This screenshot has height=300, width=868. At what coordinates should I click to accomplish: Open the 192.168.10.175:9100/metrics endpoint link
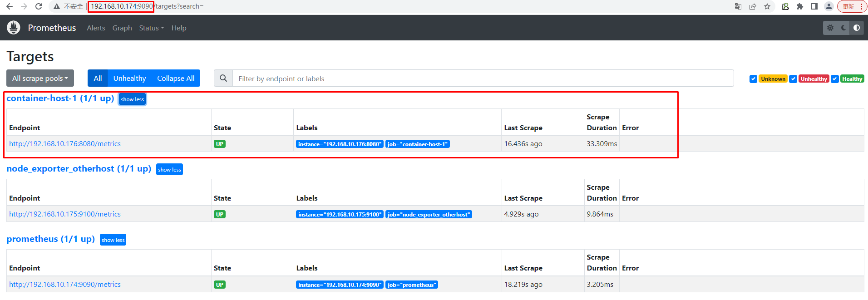tap(65, 214)
